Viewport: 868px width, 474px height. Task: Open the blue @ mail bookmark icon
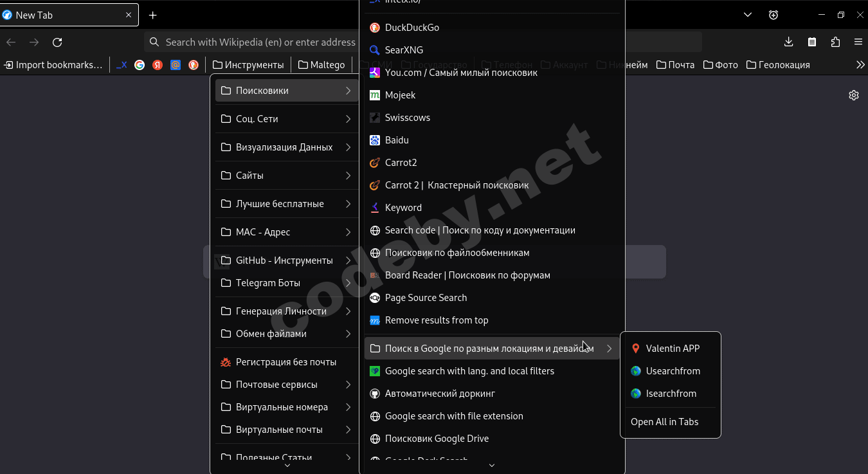[x=176, y=65]
